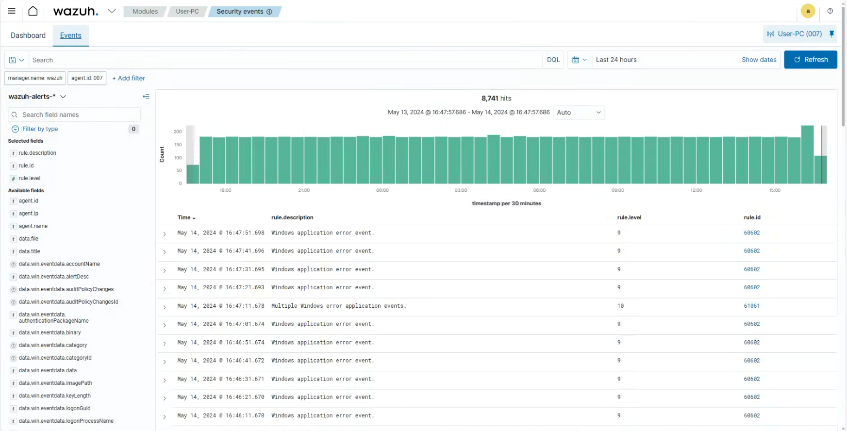Go to the home icon
847x431 pixels.
[x=33, y=11]
